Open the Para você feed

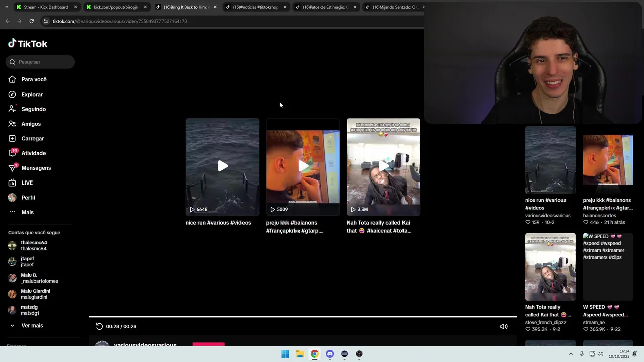coord(34,79)
